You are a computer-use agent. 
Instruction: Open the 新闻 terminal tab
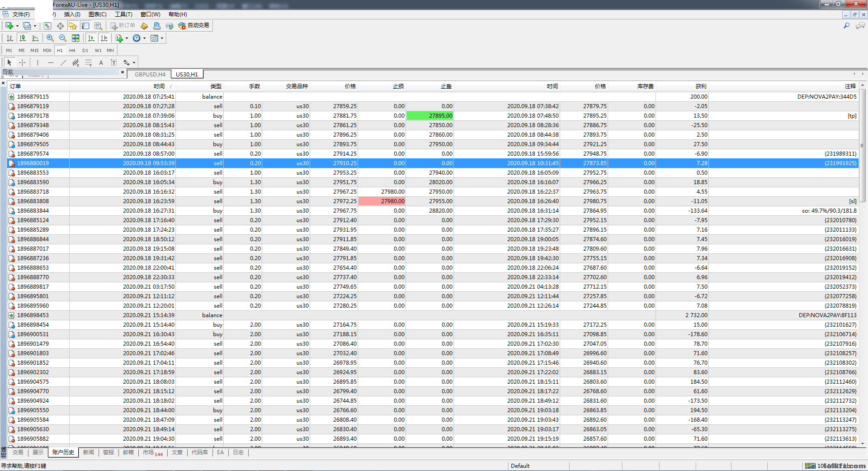(89, 452)
